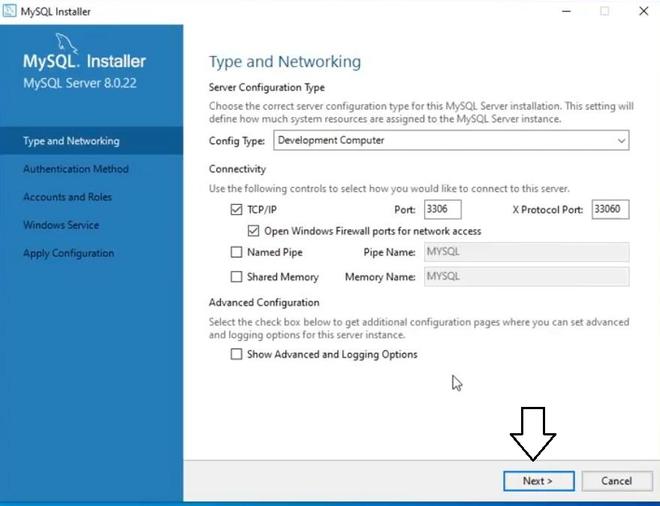The image size is (660, 506).
Task: Go to Windows Service step
Action: tap(61, 225)
